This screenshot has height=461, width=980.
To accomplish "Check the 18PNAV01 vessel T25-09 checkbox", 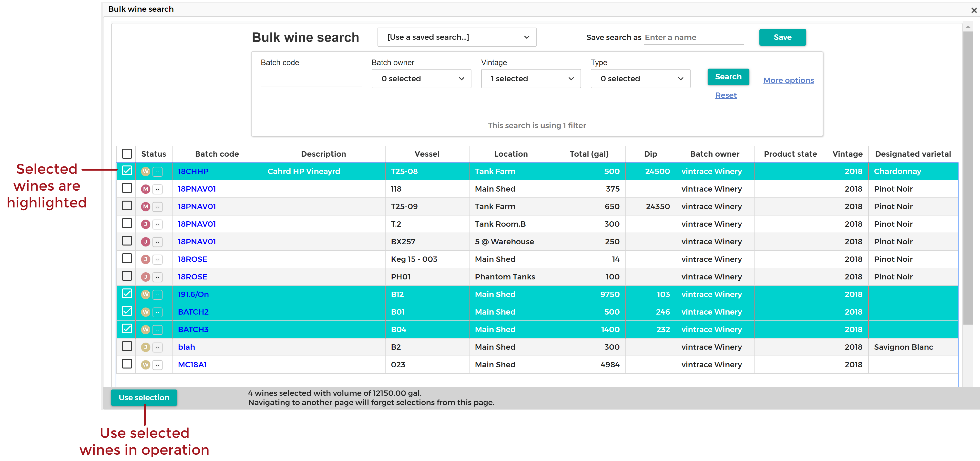I will [127, 206].
